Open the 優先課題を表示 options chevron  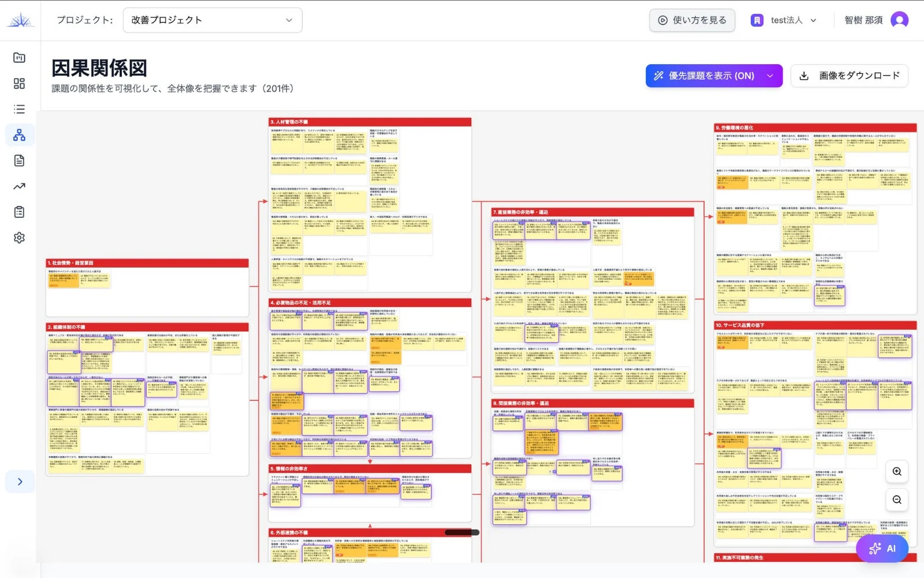coord(770,75)
